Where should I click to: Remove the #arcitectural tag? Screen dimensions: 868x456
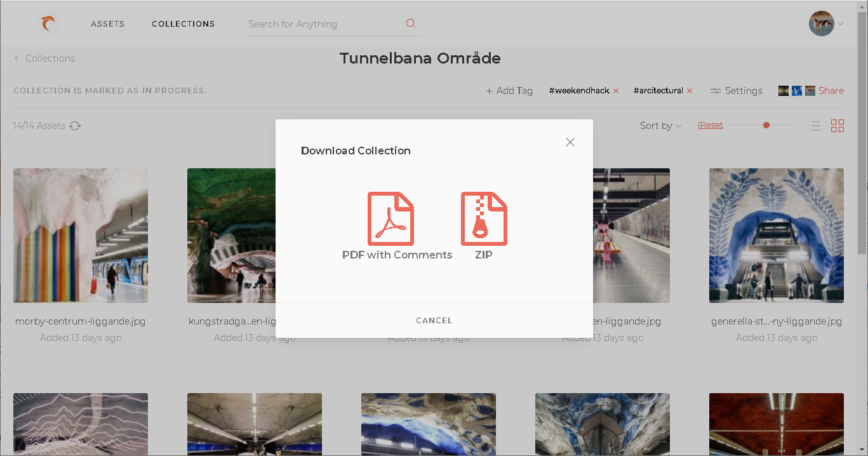(x=690, y=91)
